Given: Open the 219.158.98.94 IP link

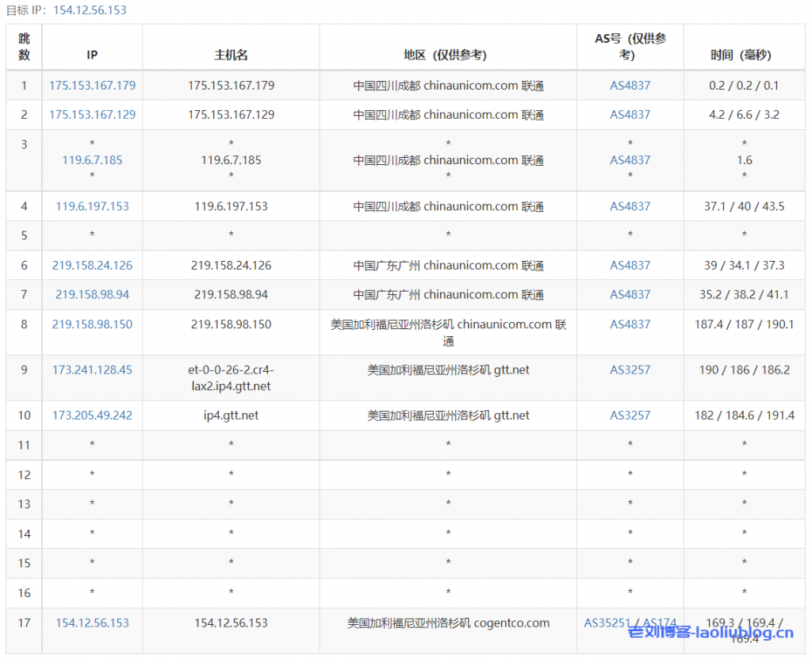Looking at the screenshot, I should click(x=92, y=294).
